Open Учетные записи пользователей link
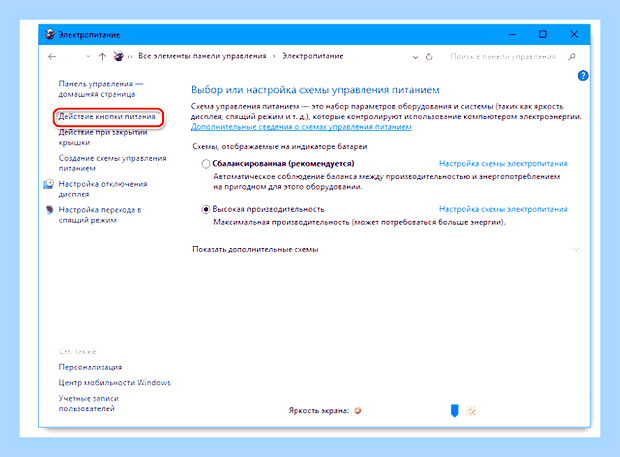The image size is (620, 457). 89,403
